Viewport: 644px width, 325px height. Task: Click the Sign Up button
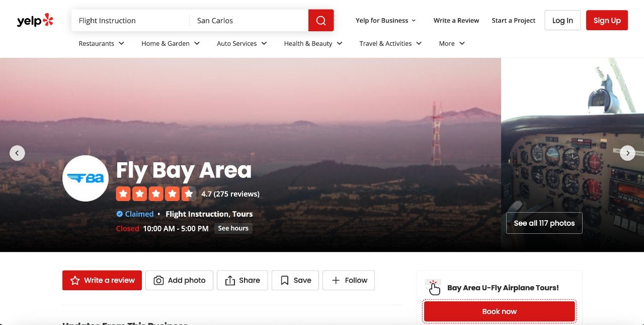[607, 20]
